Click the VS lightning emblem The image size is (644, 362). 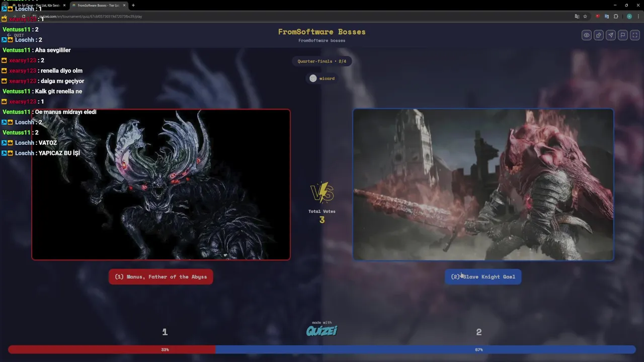pyautogui.click(x=322, y=193)
